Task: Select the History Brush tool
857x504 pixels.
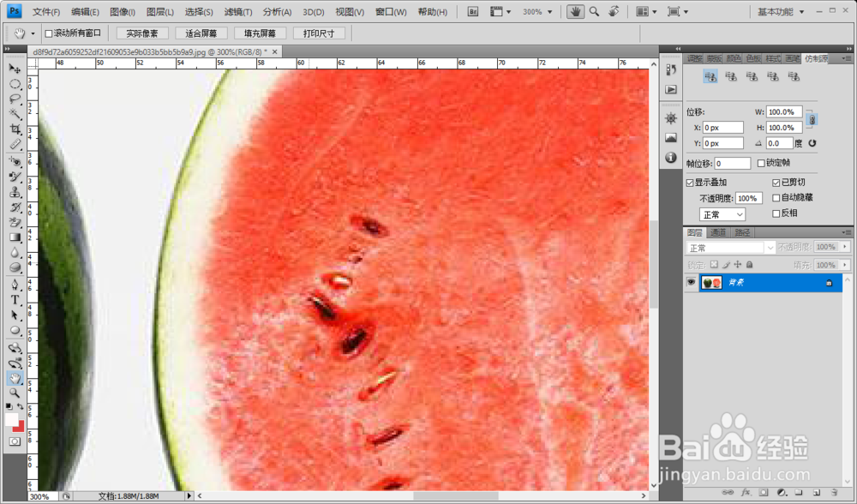Action: click(x=15, y=207)
